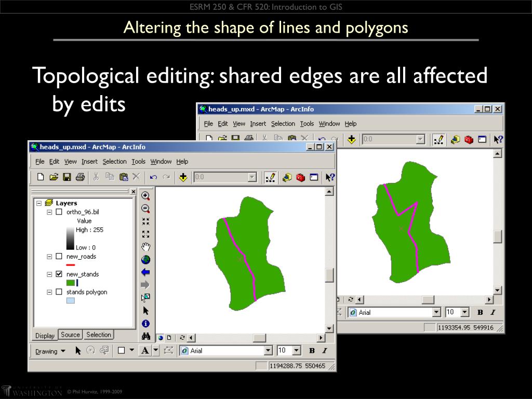532x399 pixels.
Task: Toggle Italic in front window Drawing toolbar
Action: pos(325,351)
